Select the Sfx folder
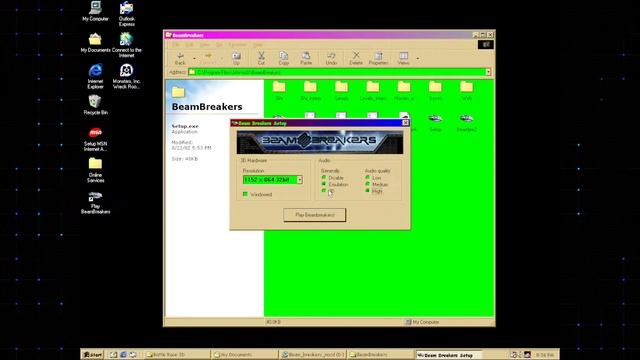 (x=279, y=91)
